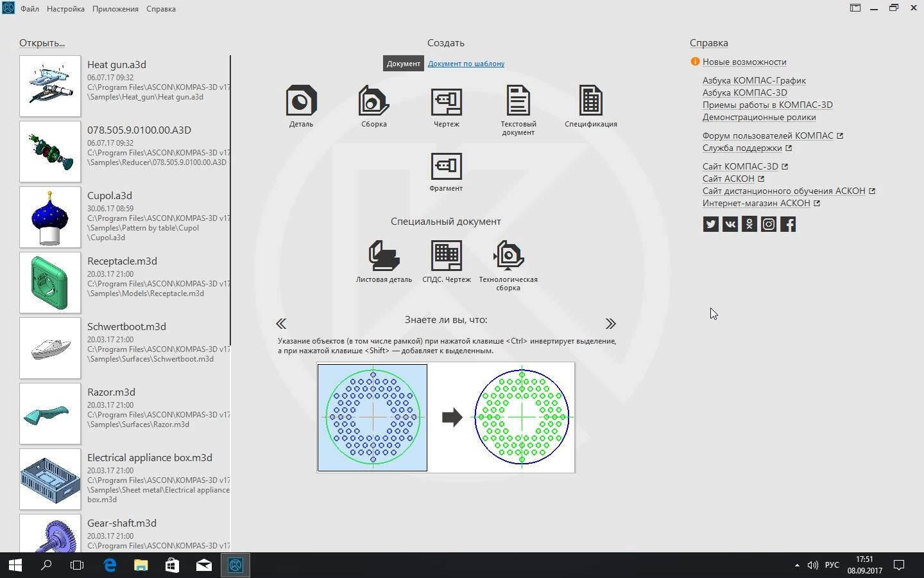The height and width of the screenshot is (578, 924).
Task: Open Windows taskbar search
Action: pos(46,565)
